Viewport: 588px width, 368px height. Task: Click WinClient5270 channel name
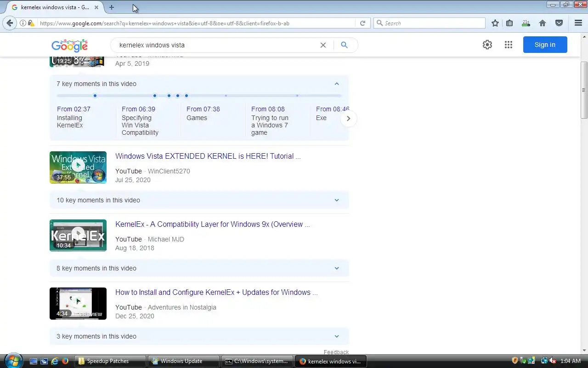coord(169,171)
